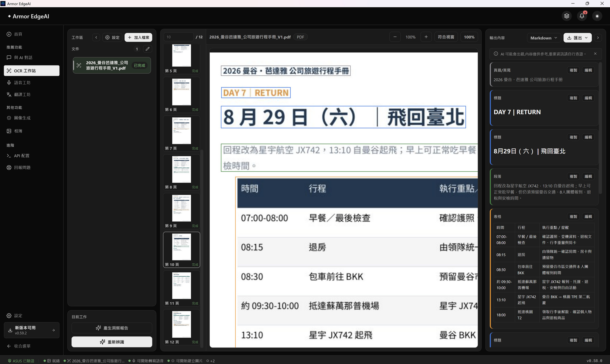Open the layers stack icon in header
610x364 pixels.
(x=566, y=16)
